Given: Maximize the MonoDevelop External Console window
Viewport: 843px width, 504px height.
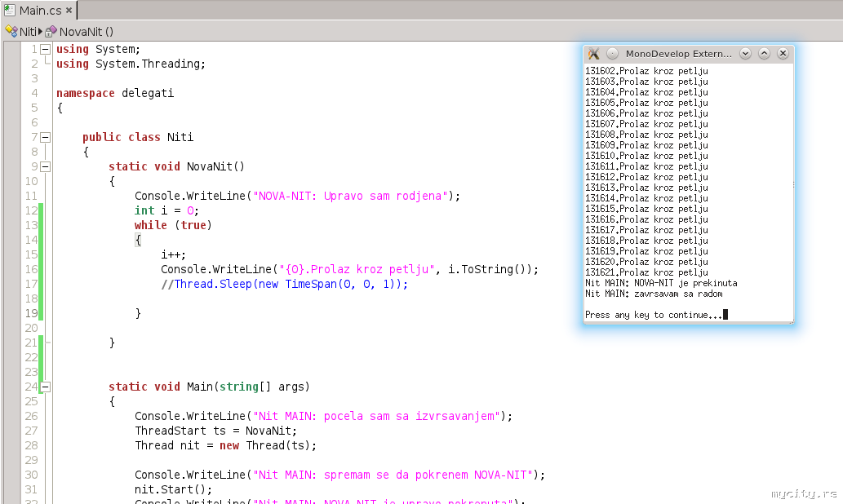Looking at the screenshot, I should (x=764, y=54).
